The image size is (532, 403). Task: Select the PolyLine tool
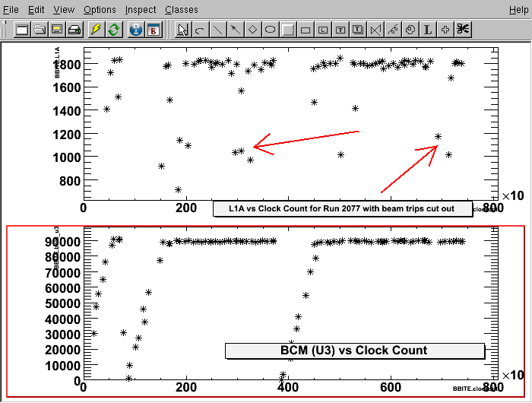pos(375,30)
